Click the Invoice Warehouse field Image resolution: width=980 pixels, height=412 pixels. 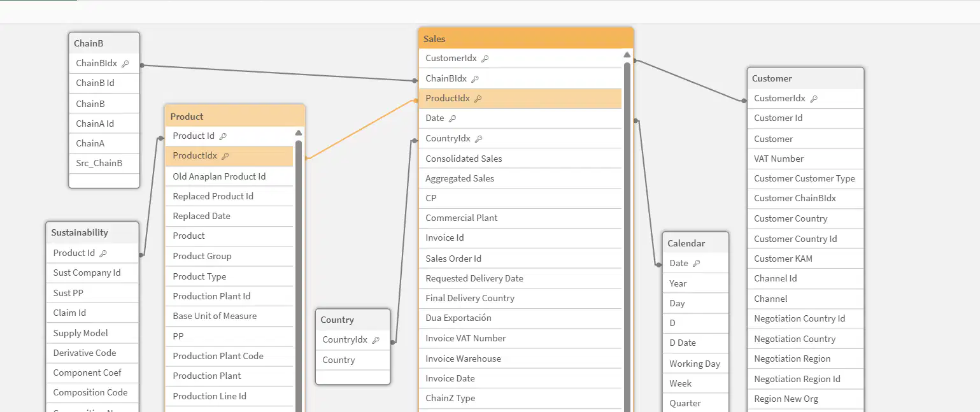[520, 359]
